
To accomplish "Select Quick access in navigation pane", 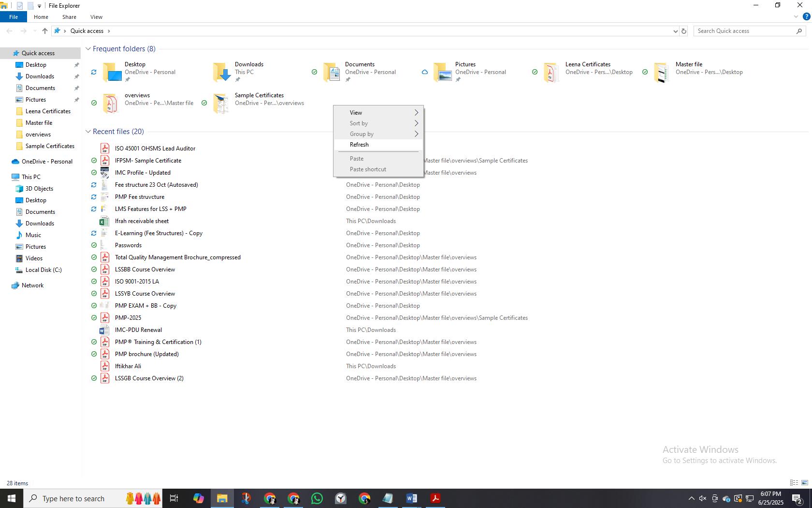I will point(40,53).
